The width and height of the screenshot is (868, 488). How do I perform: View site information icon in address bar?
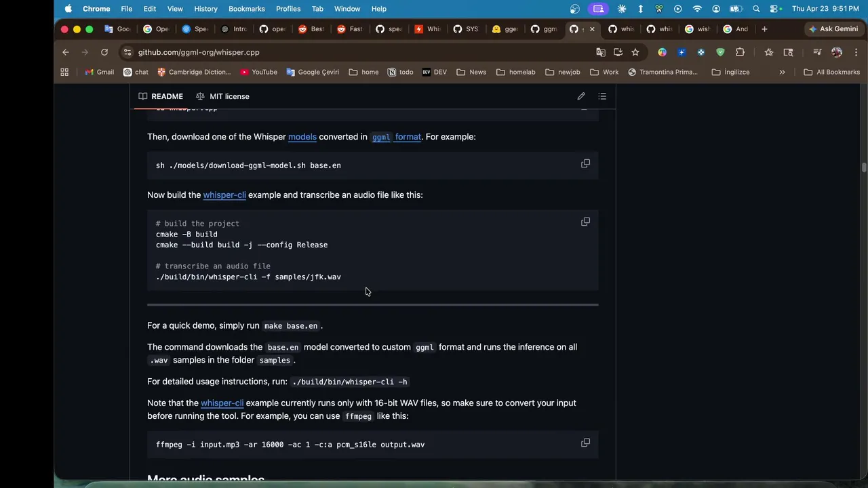click(127, 52)
